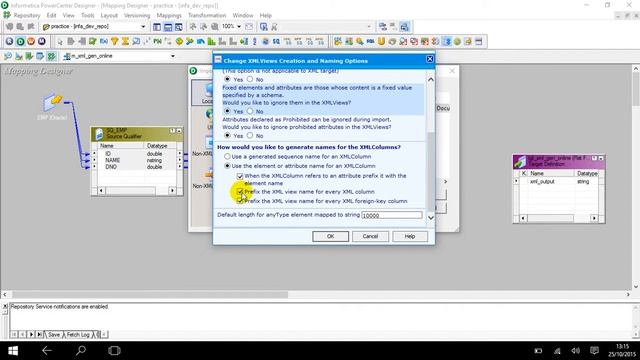Image resolution: width=640 pixels, height=360 pixels.
Task: Open the Layout menu
Action: (x=109, y=15)
